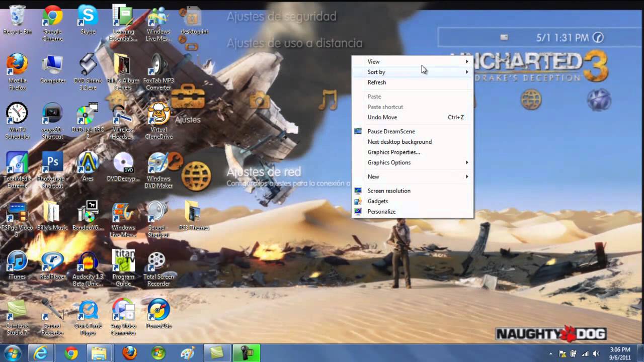Expand the New submenu
Viewport: 644px width, 362px height.
(412, 176)
